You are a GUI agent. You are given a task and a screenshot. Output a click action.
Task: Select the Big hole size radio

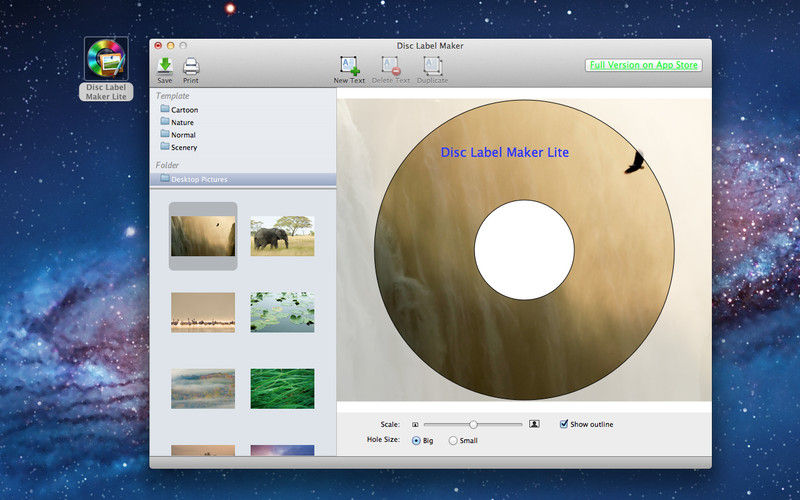[416, 440]
